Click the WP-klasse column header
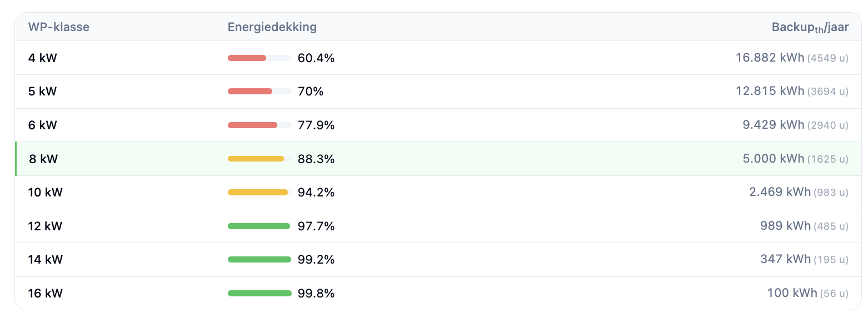 point(59,27)
